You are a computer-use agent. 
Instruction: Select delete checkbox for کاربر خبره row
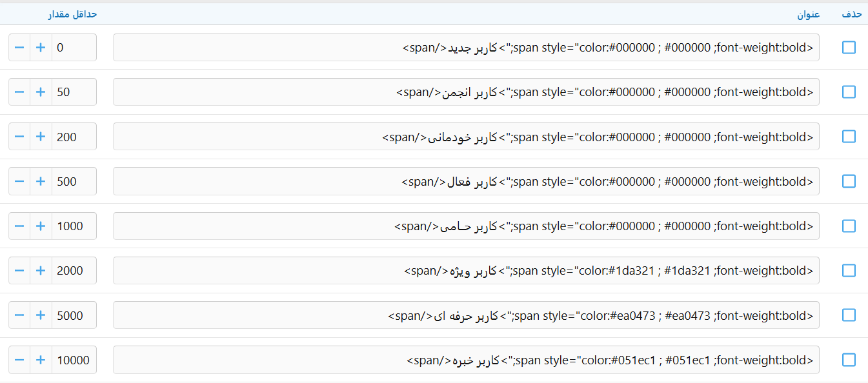[x=849, y=360]
